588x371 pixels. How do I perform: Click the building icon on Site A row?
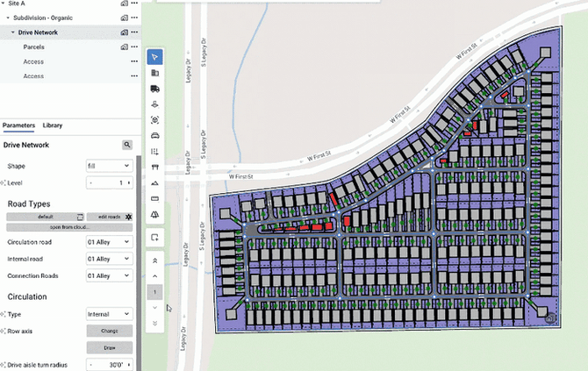(x=124, y=4)
